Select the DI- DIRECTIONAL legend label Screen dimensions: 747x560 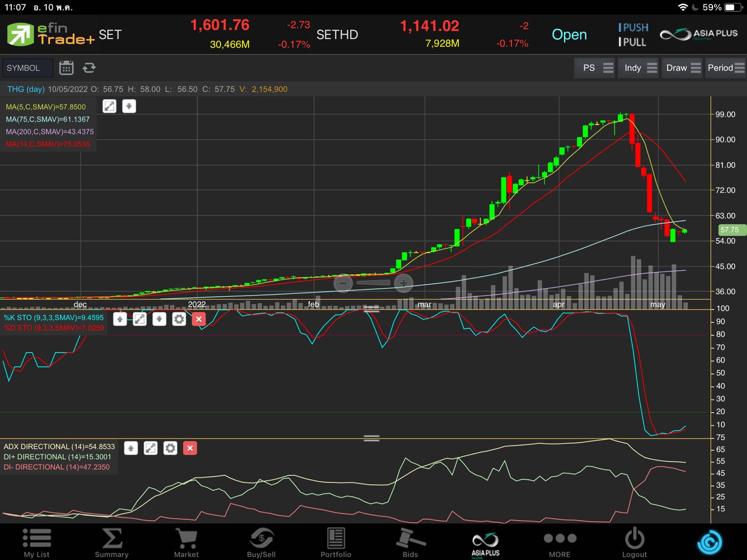tap(56, 467)
